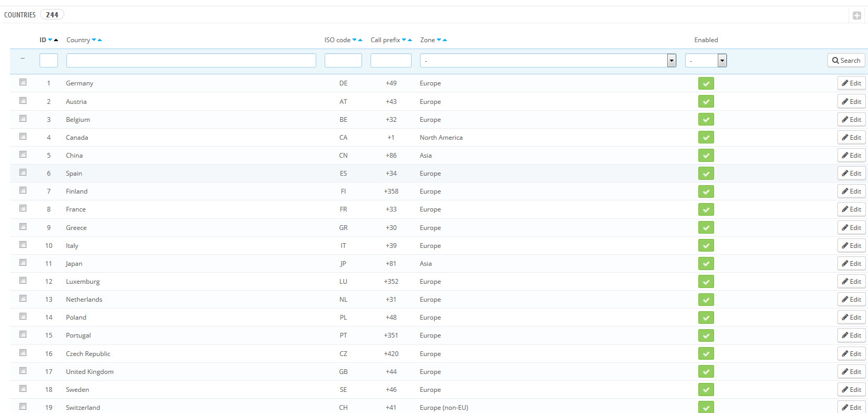Select the Germany row checkbox
Viewport: 868px width, 413px height.
click(23, 82)
